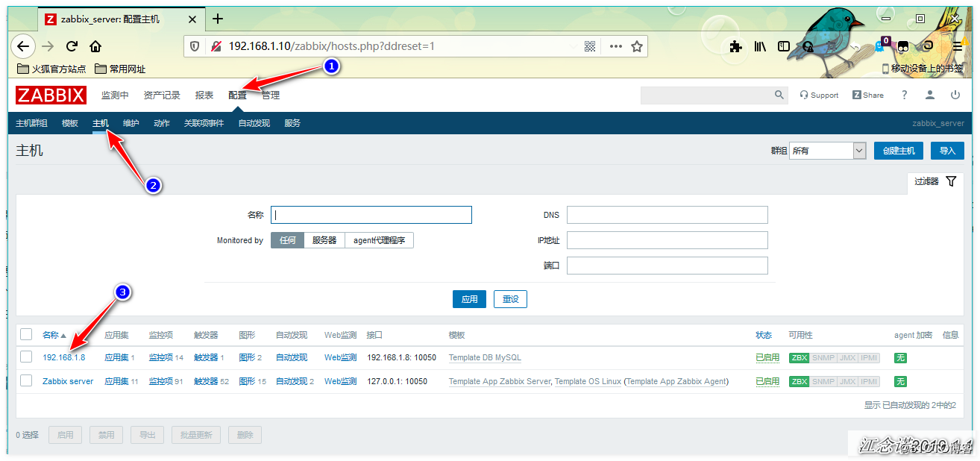Click 创建主机 create host button
The image size is (980, 461).
899,151
